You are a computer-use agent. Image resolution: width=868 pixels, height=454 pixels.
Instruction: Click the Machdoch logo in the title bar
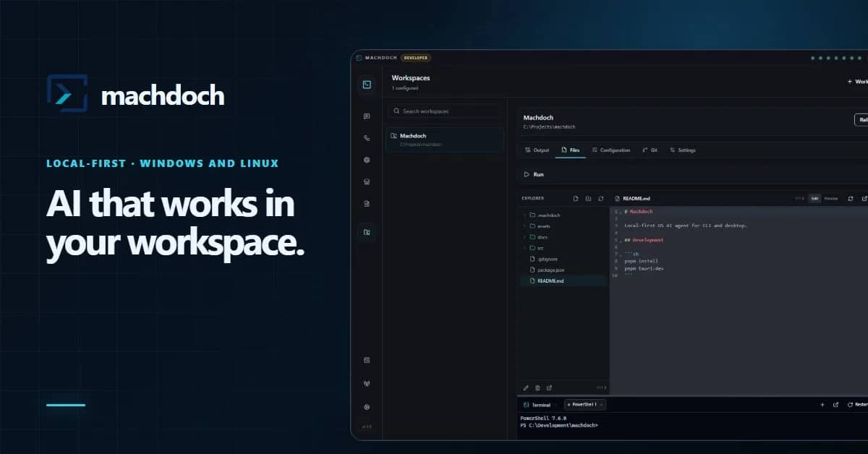click(359, 58)
